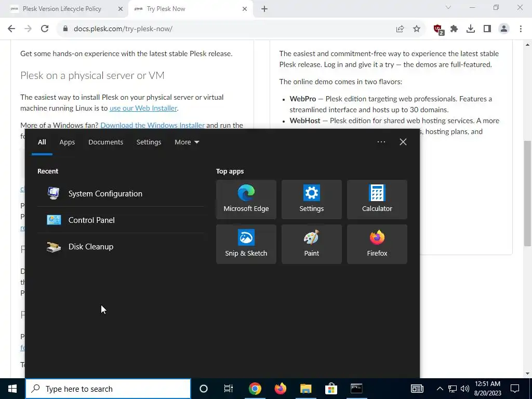This screenshot has width=532, height=399.
Task: Open Windows notification center
Action: (515, 389)
